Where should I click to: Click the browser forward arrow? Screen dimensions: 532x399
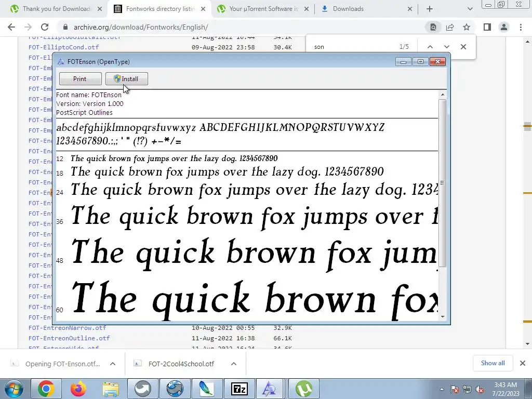pyautogui.click(x=28, y=27)
